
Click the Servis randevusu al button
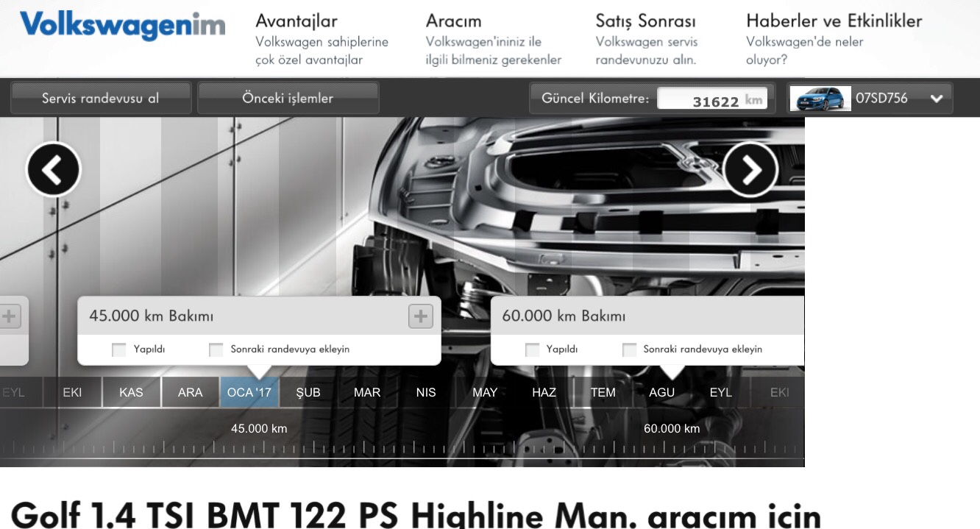[101, 98]
